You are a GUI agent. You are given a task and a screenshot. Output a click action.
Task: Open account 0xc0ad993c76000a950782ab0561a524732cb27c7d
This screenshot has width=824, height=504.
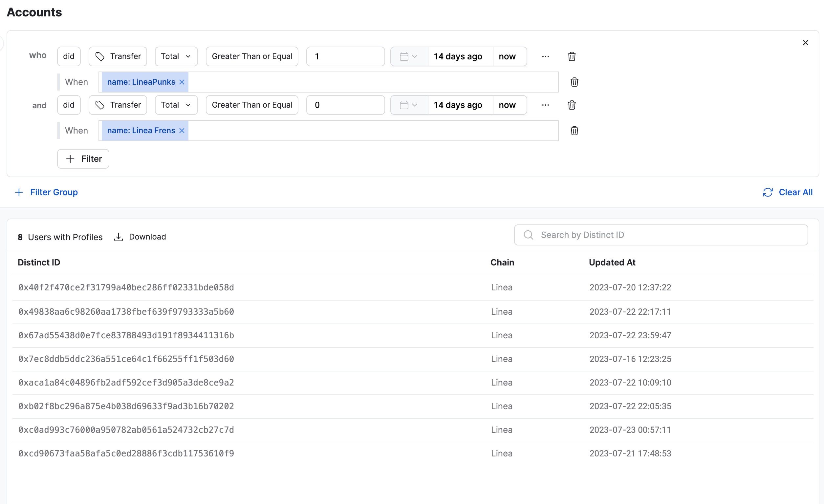(x=126, y=430)
